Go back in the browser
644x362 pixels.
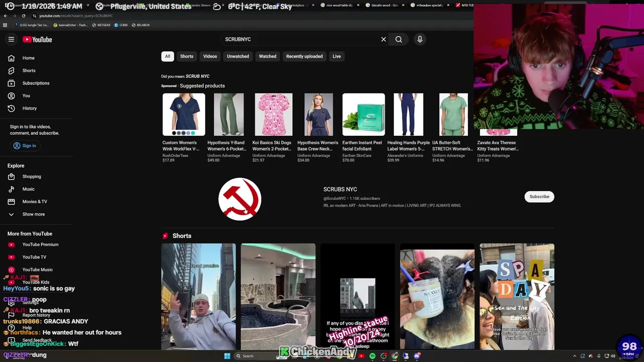click(5, 16)
